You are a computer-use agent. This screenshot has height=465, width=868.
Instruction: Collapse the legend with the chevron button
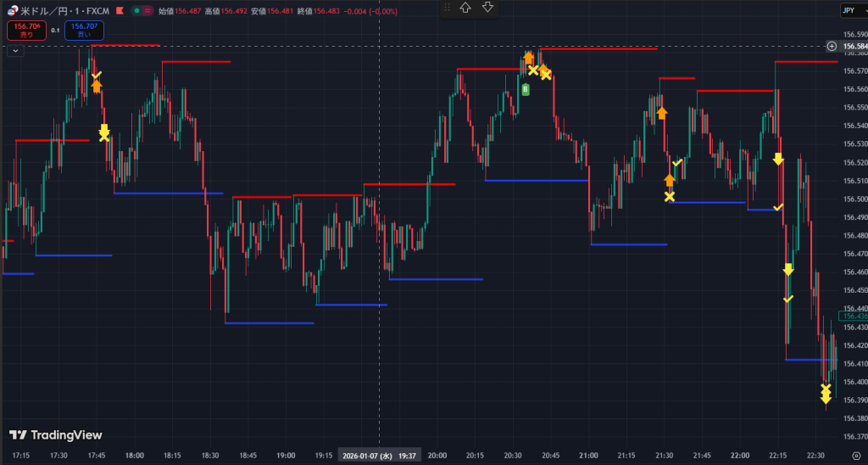pyautogui.click(x=14, y=50)
